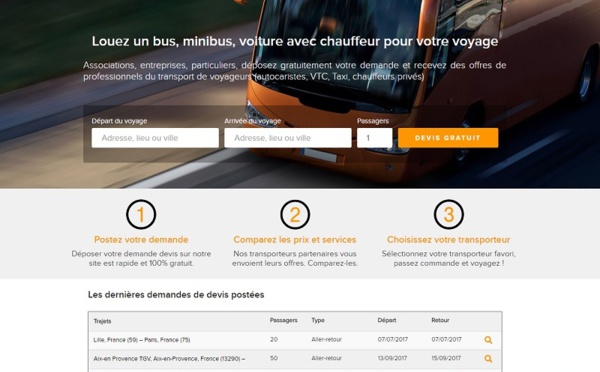Open details for the Lille–Paris quote request
Viewport: 600px width, 372px height.
(488, 340)
